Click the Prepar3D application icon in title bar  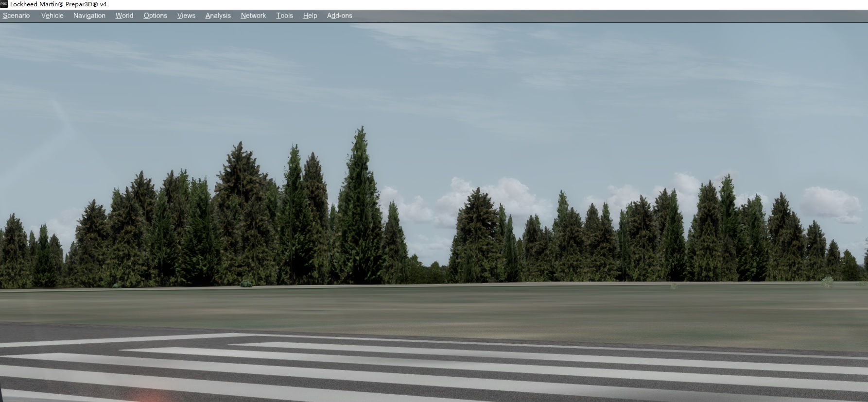[x=4, y=4]
